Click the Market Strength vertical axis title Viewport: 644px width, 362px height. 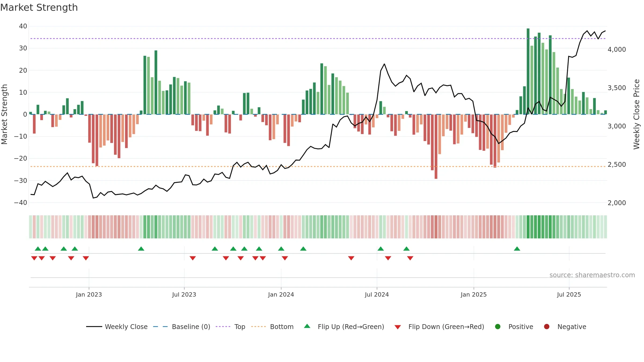pyautogui.click(x=4, y=114)
